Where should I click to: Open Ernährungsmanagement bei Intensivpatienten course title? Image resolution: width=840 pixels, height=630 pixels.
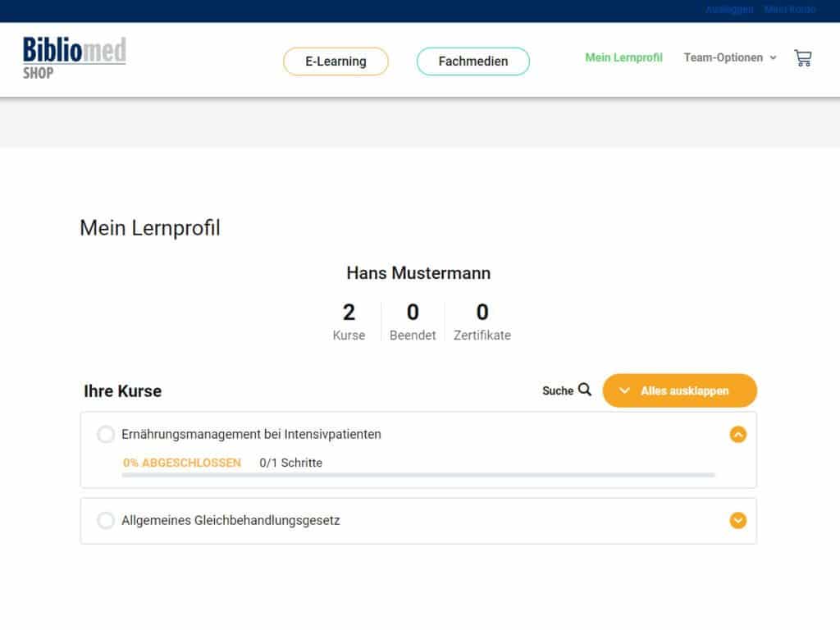pos(251,435)
